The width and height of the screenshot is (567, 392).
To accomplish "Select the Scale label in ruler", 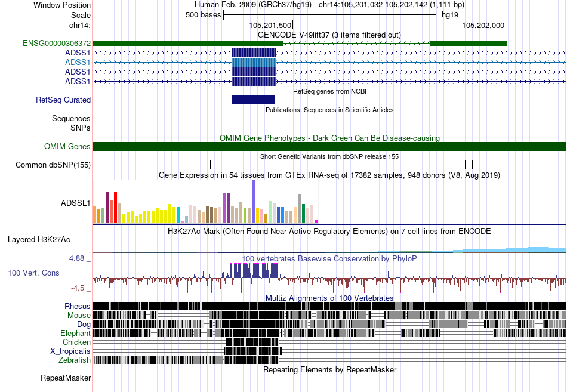I will (x=81, y=15).
